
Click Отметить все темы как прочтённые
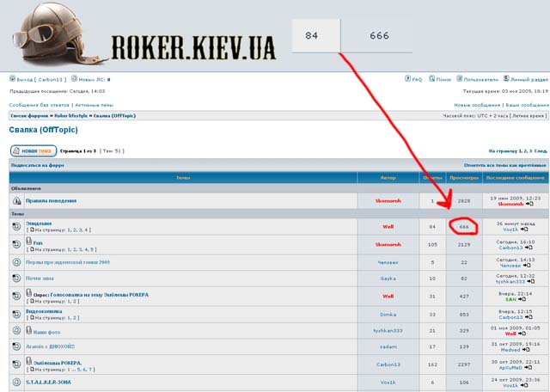point(505,165)
